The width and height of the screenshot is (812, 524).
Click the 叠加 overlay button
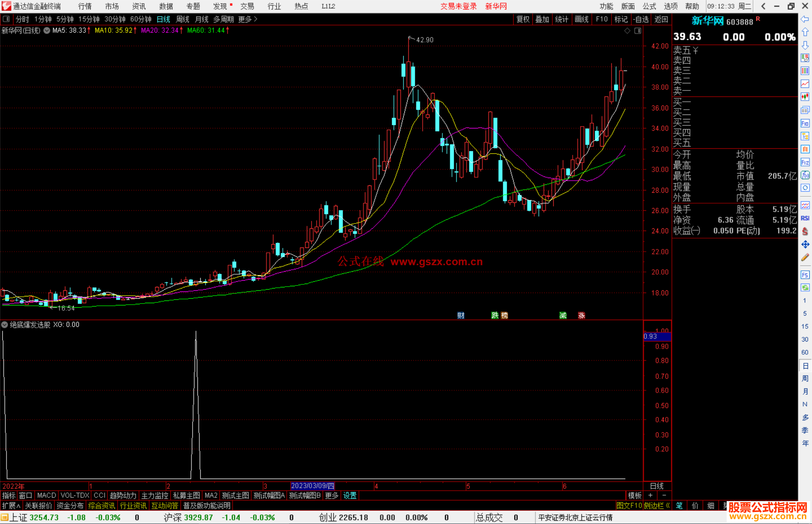(542, 19)
